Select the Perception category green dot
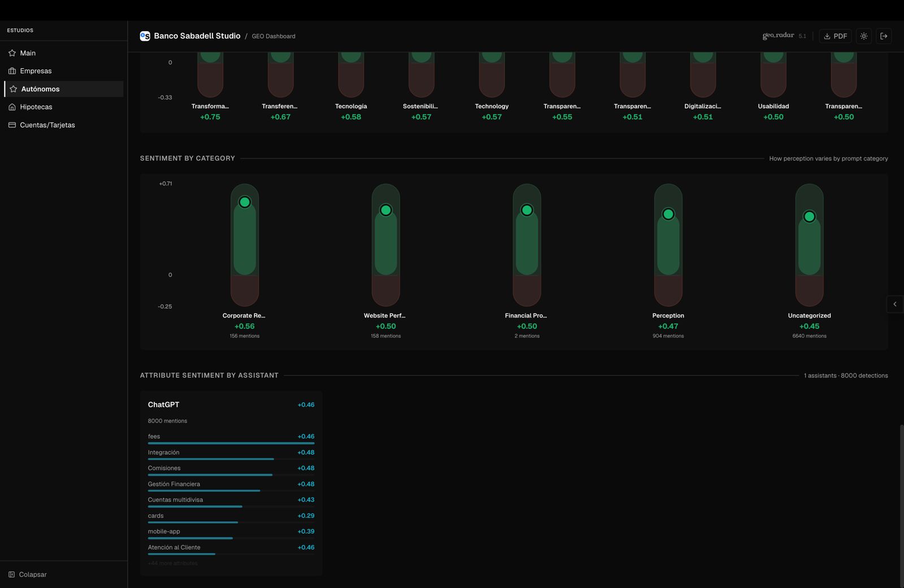 pos(668,214)
